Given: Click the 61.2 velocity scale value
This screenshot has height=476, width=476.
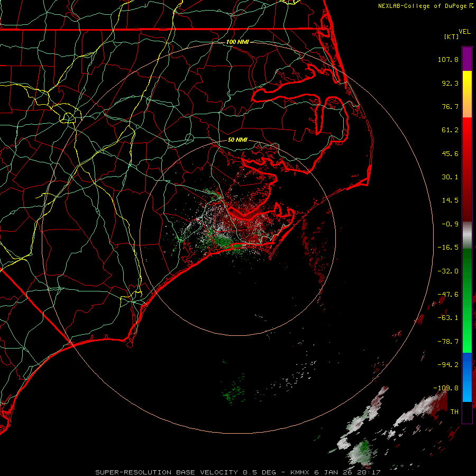Looking at the screenshot, I should 450,130.
